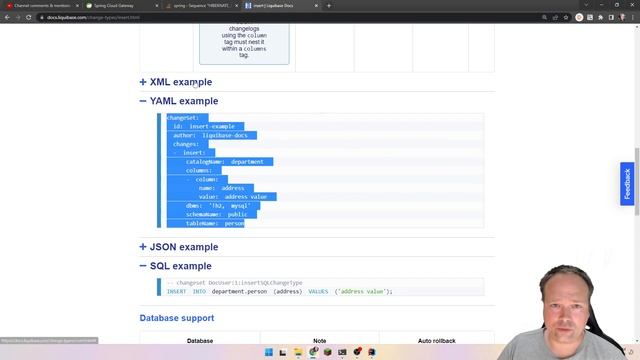Open the extensions puzzle-piece menu
Screen dimensions: 640x360
tap(600, 18)
